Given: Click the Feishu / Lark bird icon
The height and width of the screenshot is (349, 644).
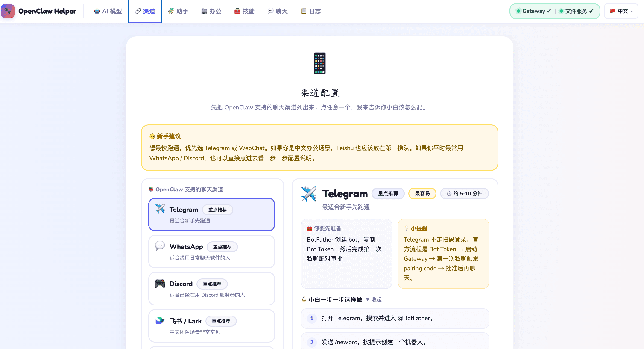Looking at the screenshot, I should point(160,320).
